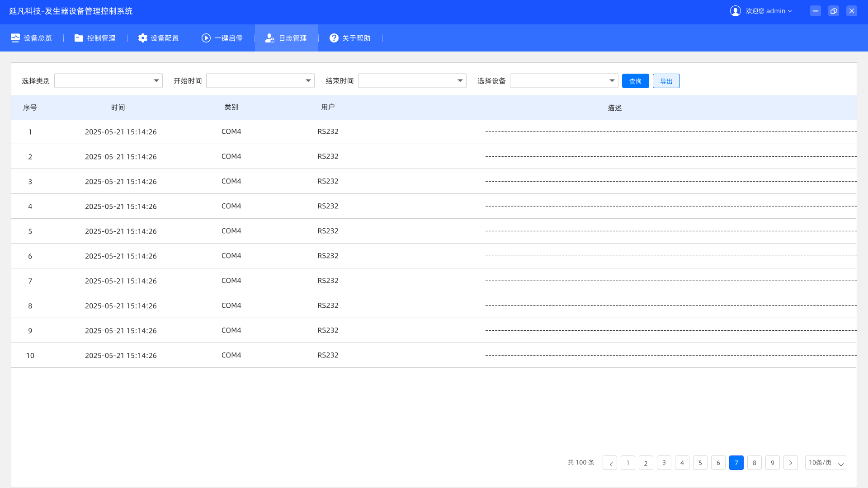
Task: Select the 设备总览 chart icon
Action: (x=15, y=38)
